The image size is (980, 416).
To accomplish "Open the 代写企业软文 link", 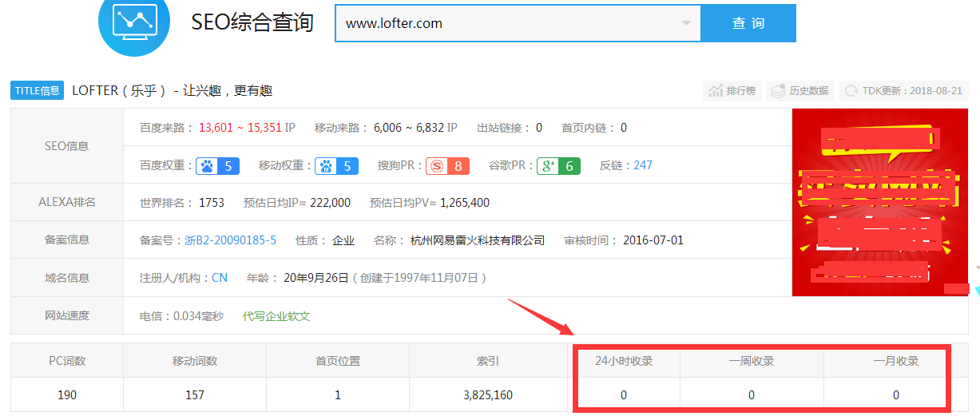I will [276, 316].
